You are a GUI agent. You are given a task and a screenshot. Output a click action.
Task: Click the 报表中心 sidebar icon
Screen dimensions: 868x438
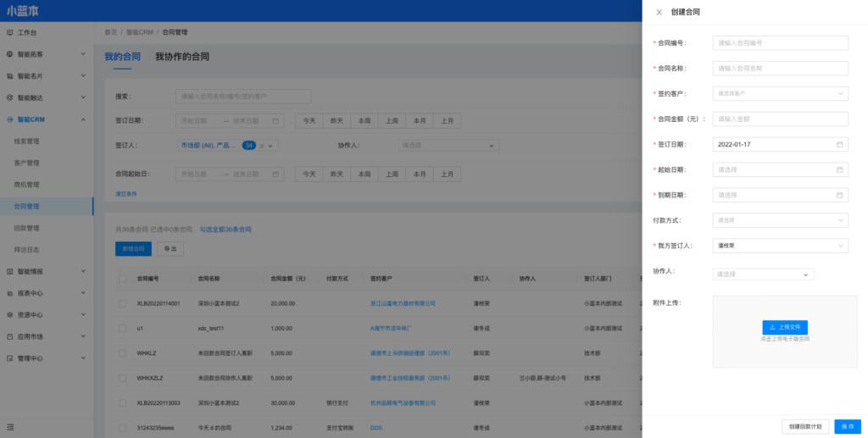(9, 293)
